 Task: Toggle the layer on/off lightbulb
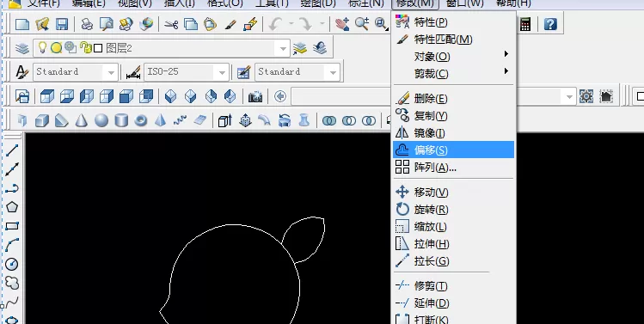tap(42, 47)
